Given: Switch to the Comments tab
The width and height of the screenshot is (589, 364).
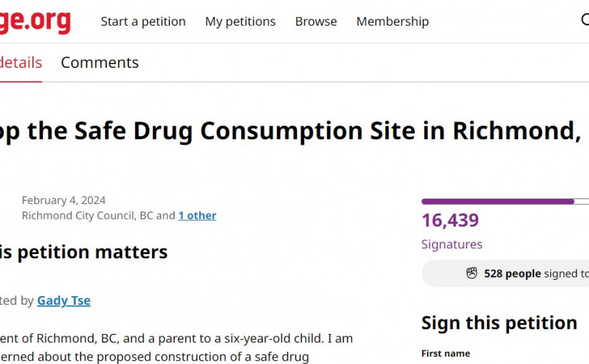Looking at the screenshot, I should point(99,63).
